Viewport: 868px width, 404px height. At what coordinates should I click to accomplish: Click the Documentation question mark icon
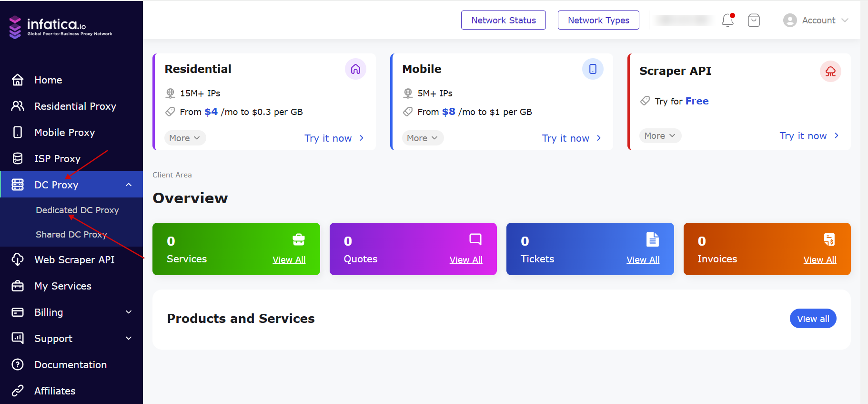click(18, 364)
